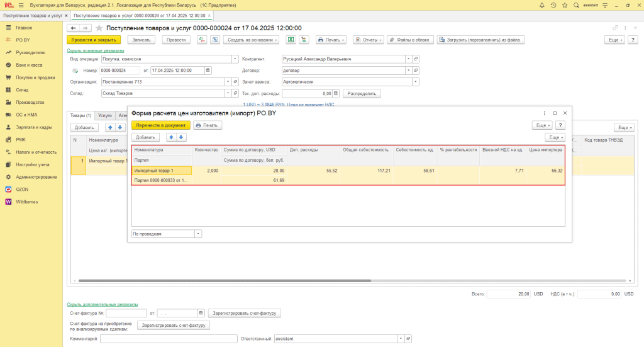Open the Склад record with its open button
The image size is (644, 347).
[x=235, y=93]
